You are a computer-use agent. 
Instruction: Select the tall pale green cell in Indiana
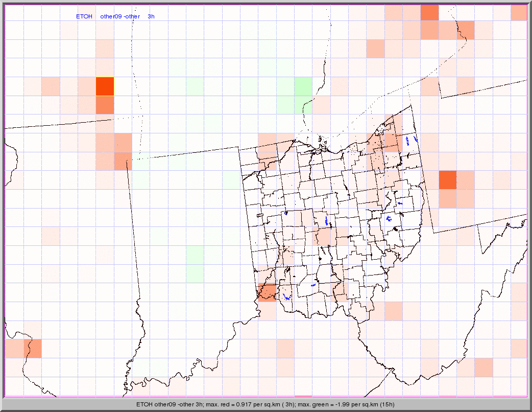195,264
